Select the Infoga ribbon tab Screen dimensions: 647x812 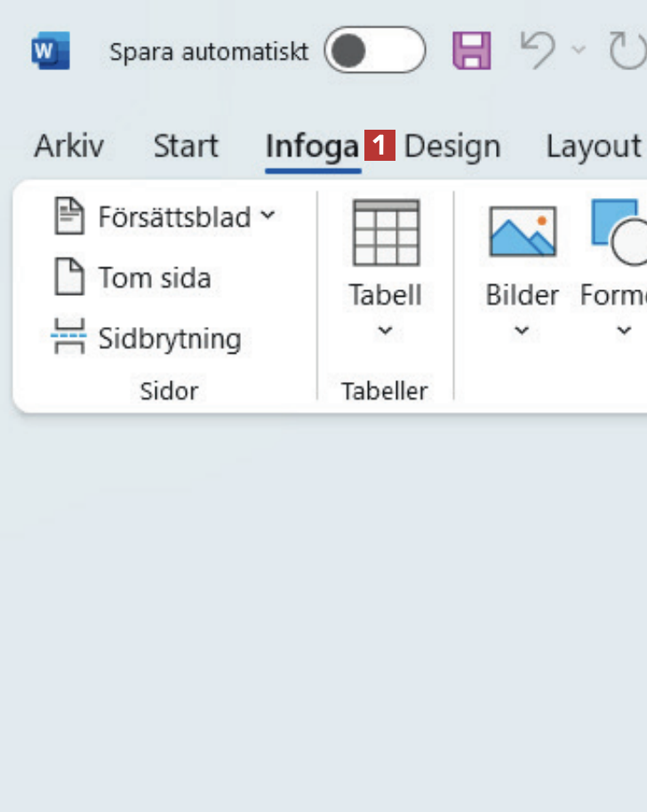(312, 147)
